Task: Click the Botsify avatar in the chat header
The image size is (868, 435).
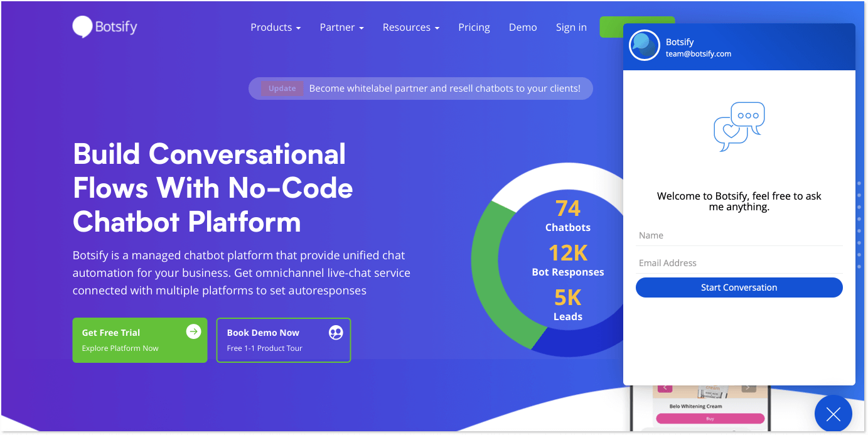Action: pyautogui.click(x=644, y=46)
